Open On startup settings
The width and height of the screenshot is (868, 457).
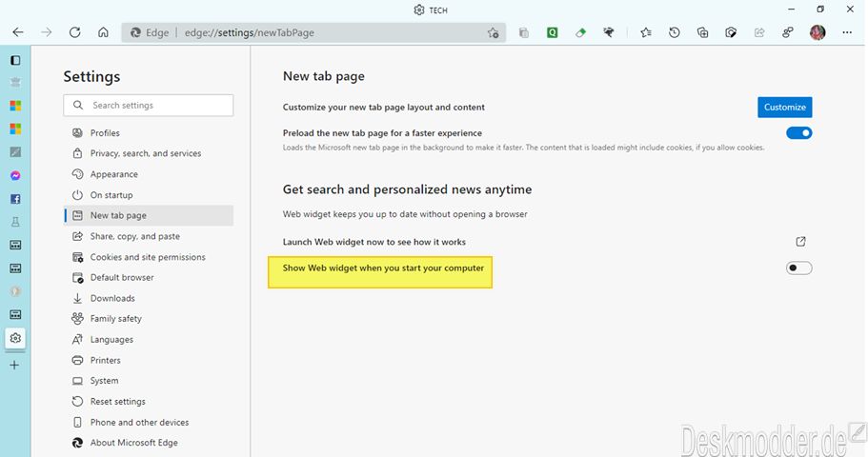149,195
